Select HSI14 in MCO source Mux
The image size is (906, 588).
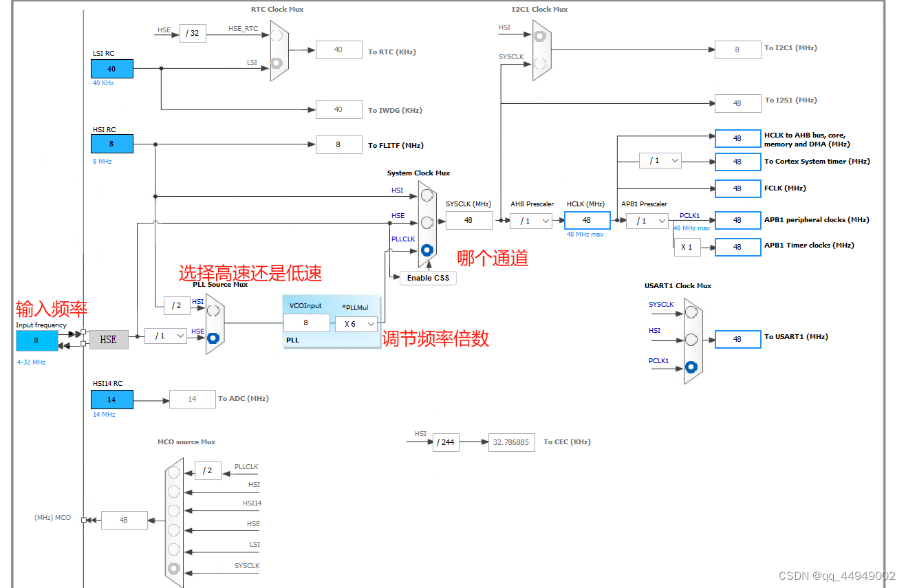[x=174, y=510]
